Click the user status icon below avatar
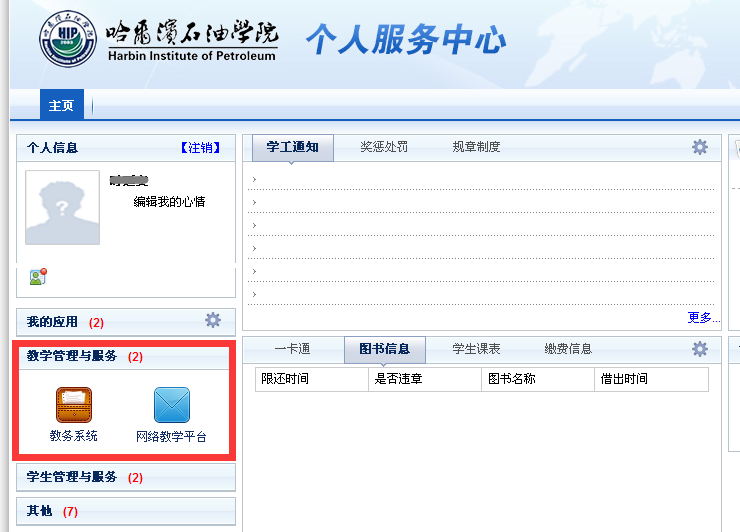The width and height of the screenshot is (740, 532). (x=38, y=277)
